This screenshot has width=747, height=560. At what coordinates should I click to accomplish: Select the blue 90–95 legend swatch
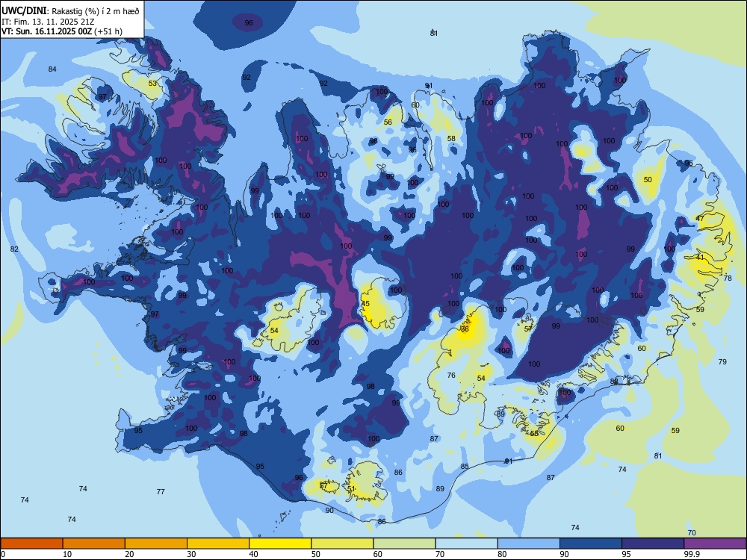(x=591, y=544)
